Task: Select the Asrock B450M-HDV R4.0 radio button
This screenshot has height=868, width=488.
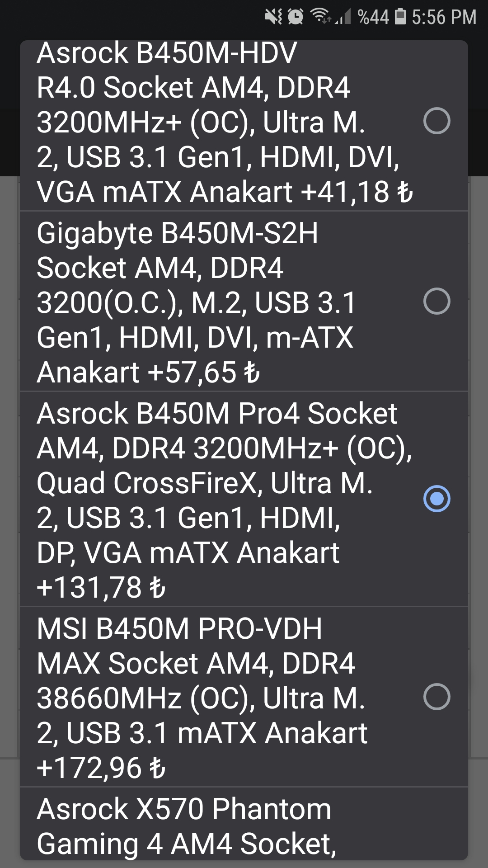Action: point(436,120)
